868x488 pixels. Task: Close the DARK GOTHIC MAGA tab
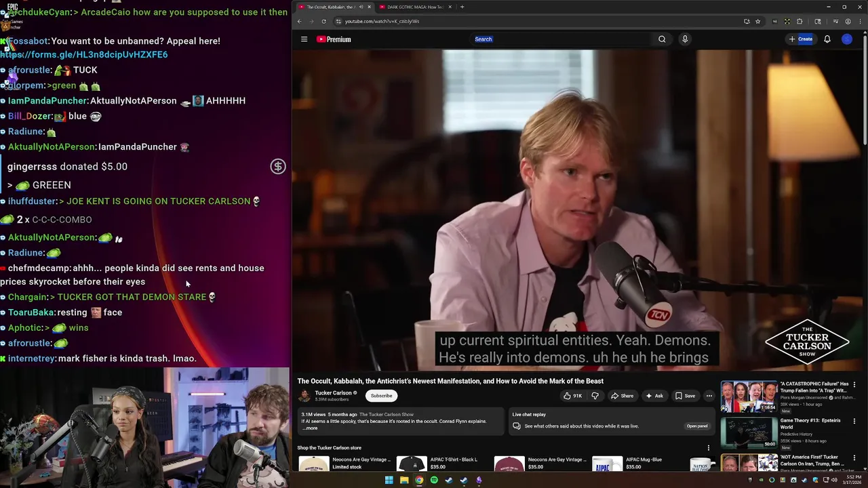click(450, 7)
